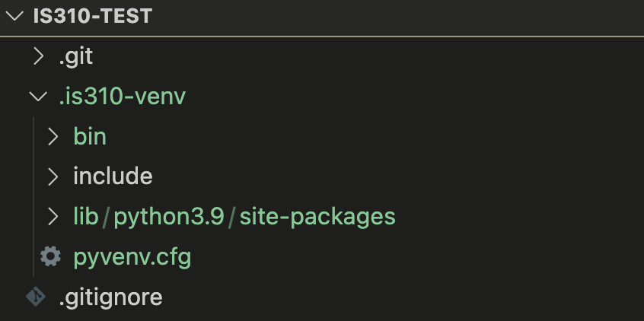Select the .git folder name
The width and height of the screenshot is (644, 321).
tap(75, 56)
